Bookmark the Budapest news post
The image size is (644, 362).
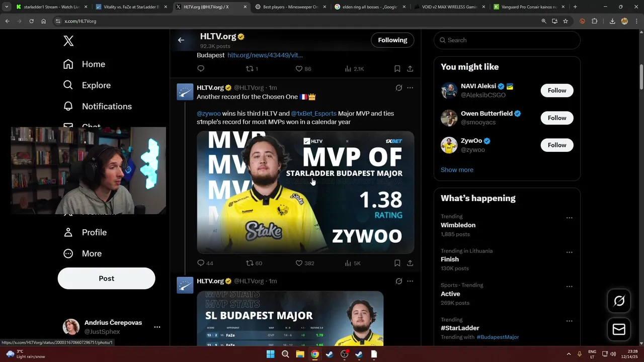(x=397, y=68)
